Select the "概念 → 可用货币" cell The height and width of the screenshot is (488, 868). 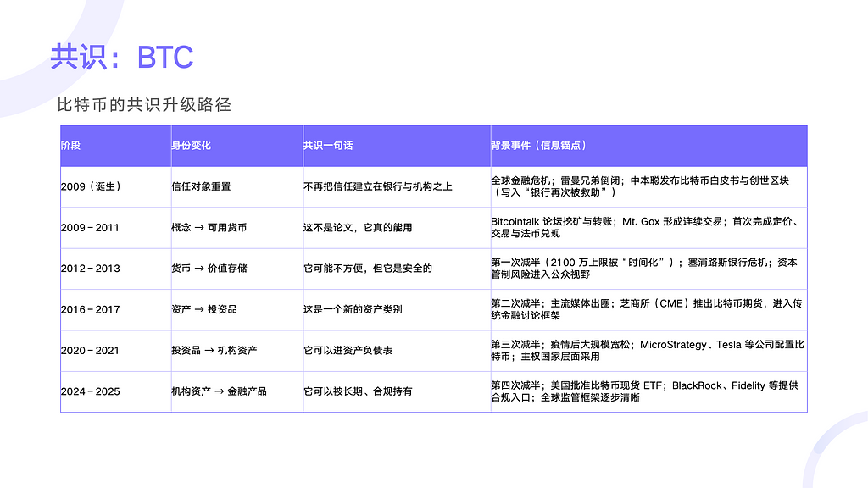coord(209,228)
